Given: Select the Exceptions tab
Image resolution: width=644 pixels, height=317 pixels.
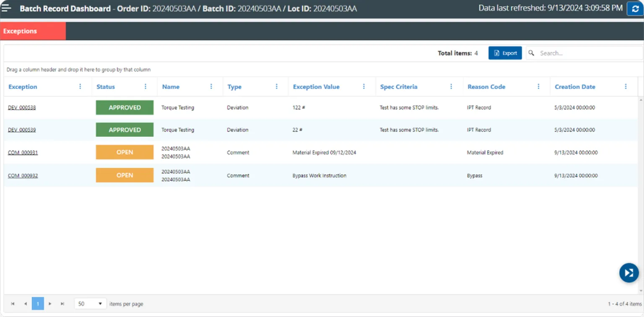Looking at the screenshot, I should pos(33,31).
